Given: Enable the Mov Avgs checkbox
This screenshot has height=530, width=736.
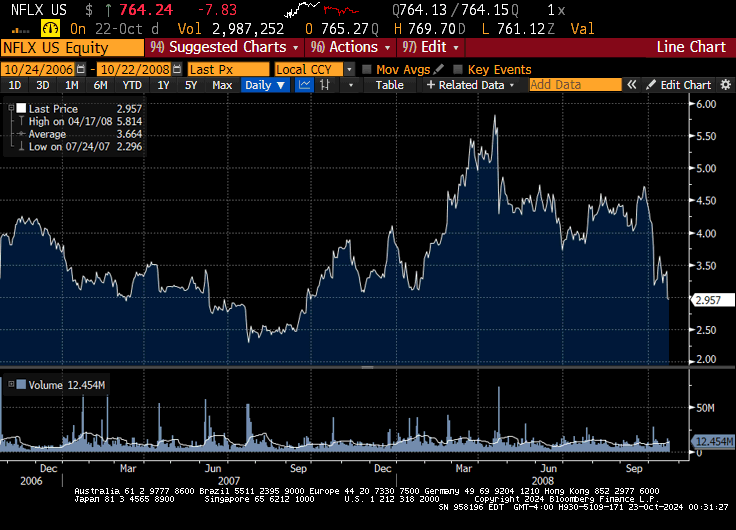Looking at the screenshot, I should 367,69.
